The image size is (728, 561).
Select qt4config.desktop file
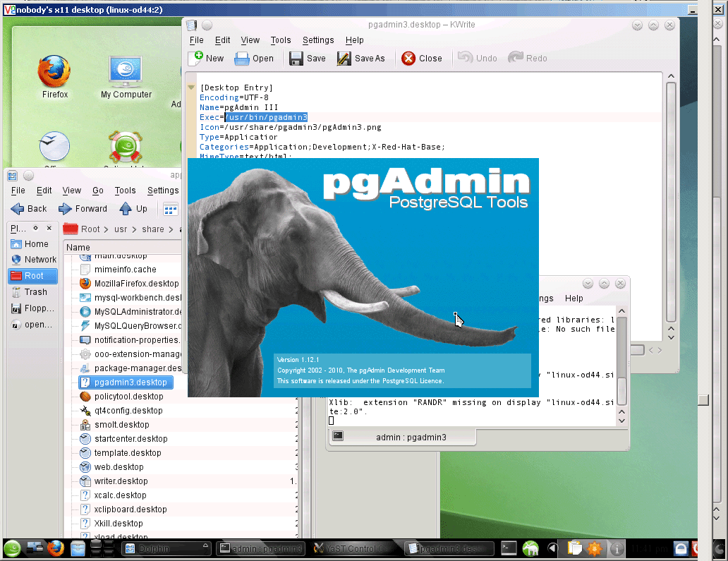(128, 411)
